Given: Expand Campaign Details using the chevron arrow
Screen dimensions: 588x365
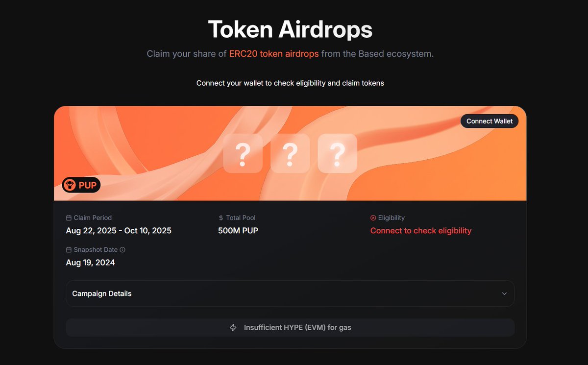Looking at the screenshot, I should [x=504, y=294].
